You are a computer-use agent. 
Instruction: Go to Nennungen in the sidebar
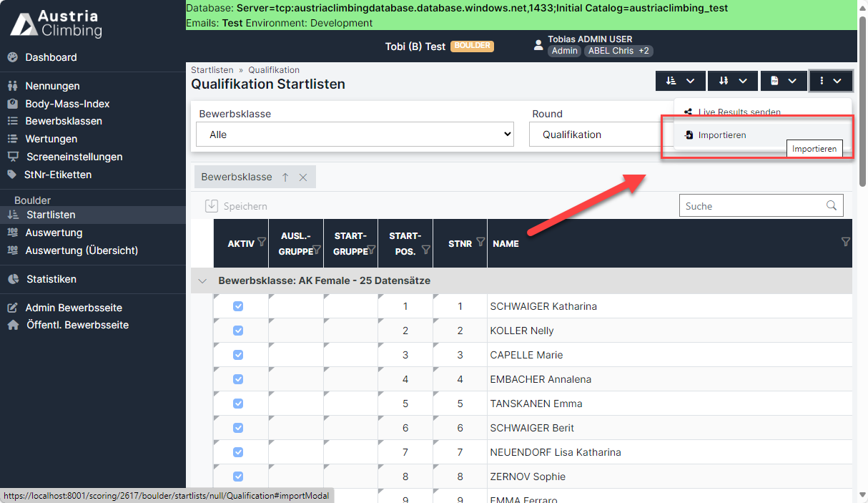coord(52,86)
